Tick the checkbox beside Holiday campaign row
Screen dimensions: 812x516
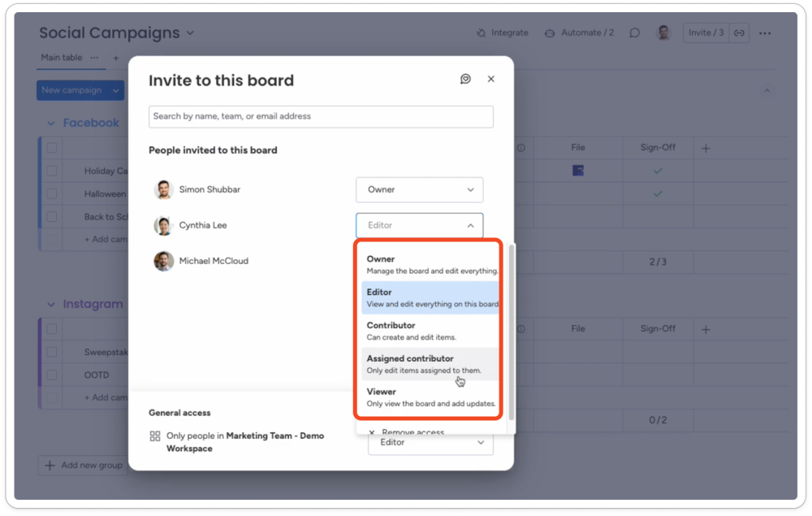click(x=52, y=171)
